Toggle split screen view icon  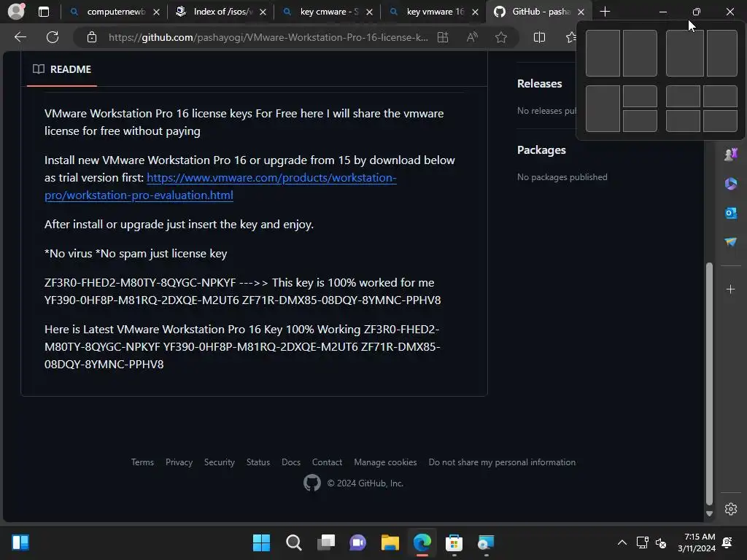coord(539,37)
